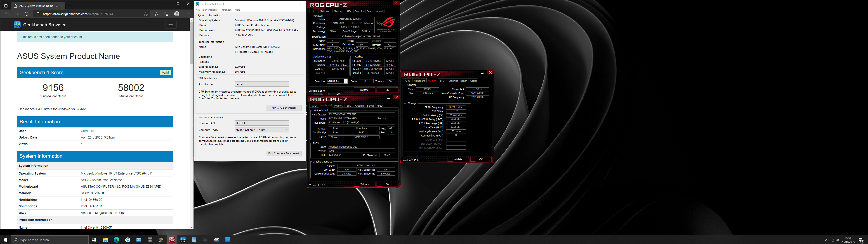Open File Explorer from the taskbar
Image resolution: width=868 pixels, height=244 pixels.
point(106,240)
